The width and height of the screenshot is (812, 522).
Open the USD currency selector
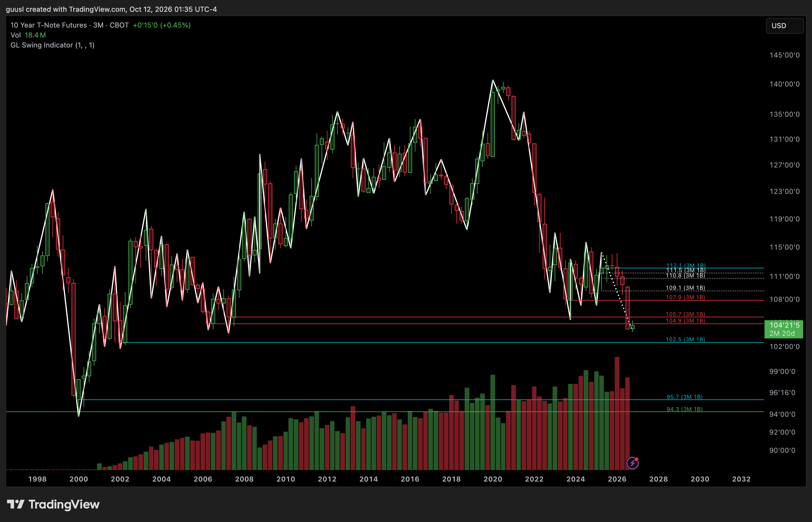(x=784, y=26)
